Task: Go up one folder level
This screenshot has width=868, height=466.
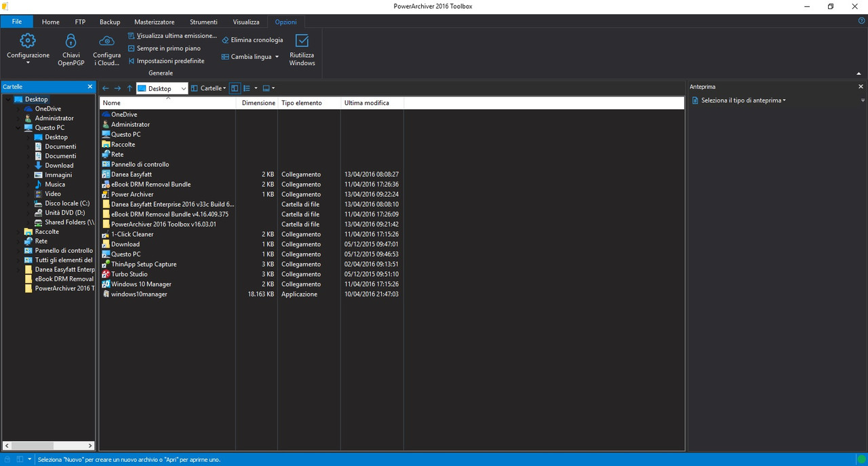Action: point(130,88)
